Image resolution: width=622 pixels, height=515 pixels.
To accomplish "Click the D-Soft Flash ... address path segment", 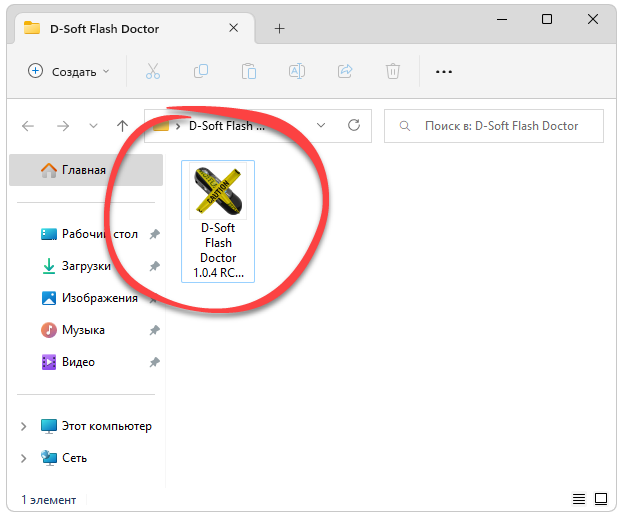I will (x=227, y=126).
